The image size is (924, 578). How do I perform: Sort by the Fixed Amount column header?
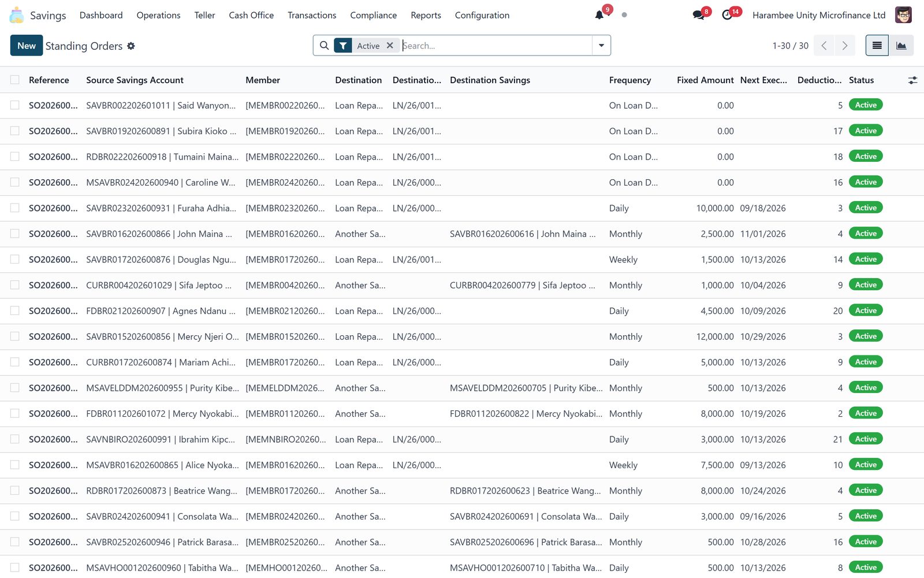705,80
